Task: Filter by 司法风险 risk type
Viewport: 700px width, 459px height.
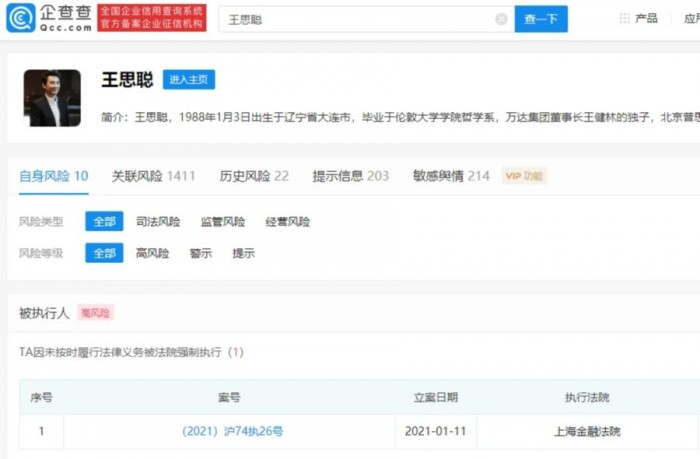Action: click(158, 222)
